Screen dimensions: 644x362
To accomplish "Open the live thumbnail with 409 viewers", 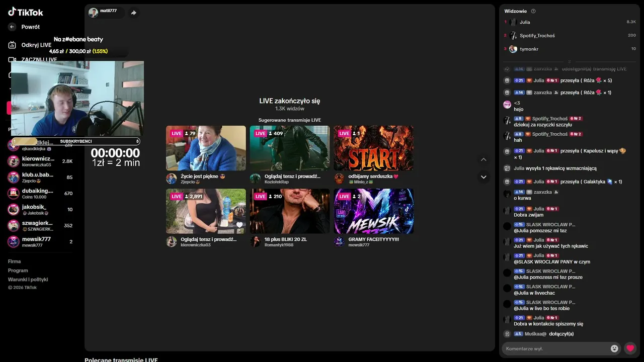I will click(x=290, y=148).
